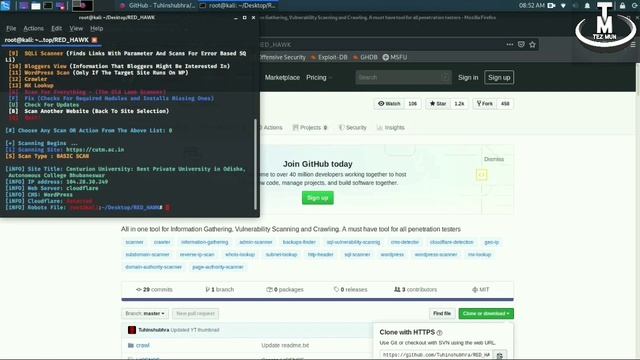Screen dimensions: 640x360
Task: Open the repository Projects tab
Action: (x=310, y=128)
